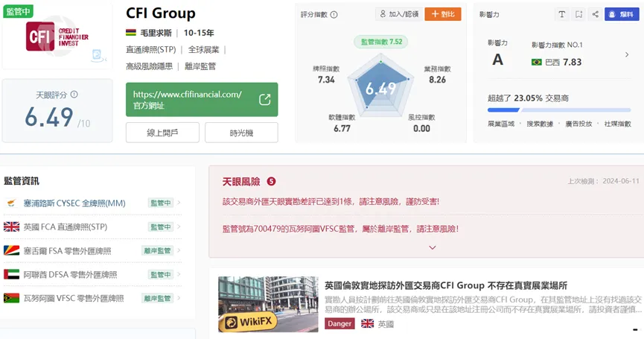Screen dimensions: 644x339
Task: Click the 牌照指數 7.34 value
Action: click(326, 80)
